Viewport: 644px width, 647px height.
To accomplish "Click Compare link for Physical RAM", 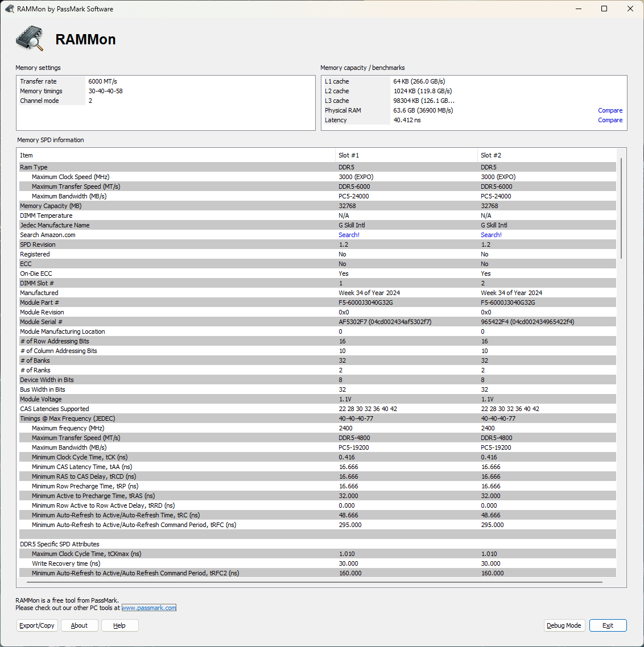I will (610, 111).
